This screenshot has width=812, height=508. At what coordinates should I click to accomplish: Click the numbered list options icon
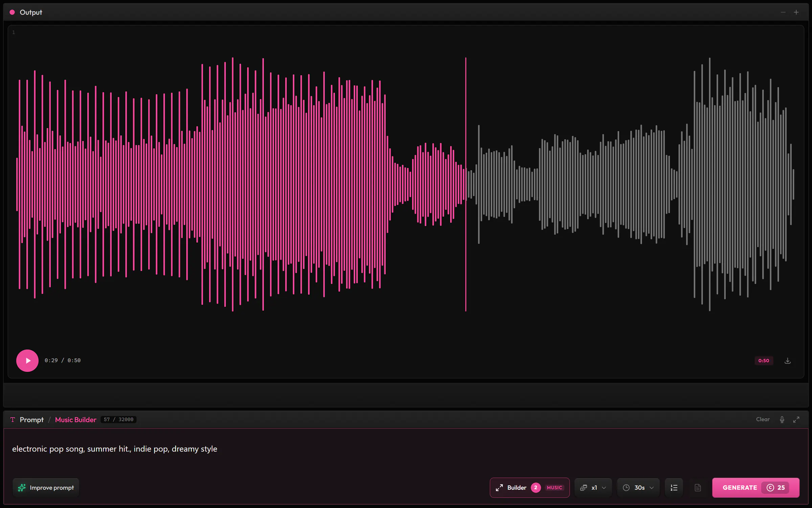(674, 487)
